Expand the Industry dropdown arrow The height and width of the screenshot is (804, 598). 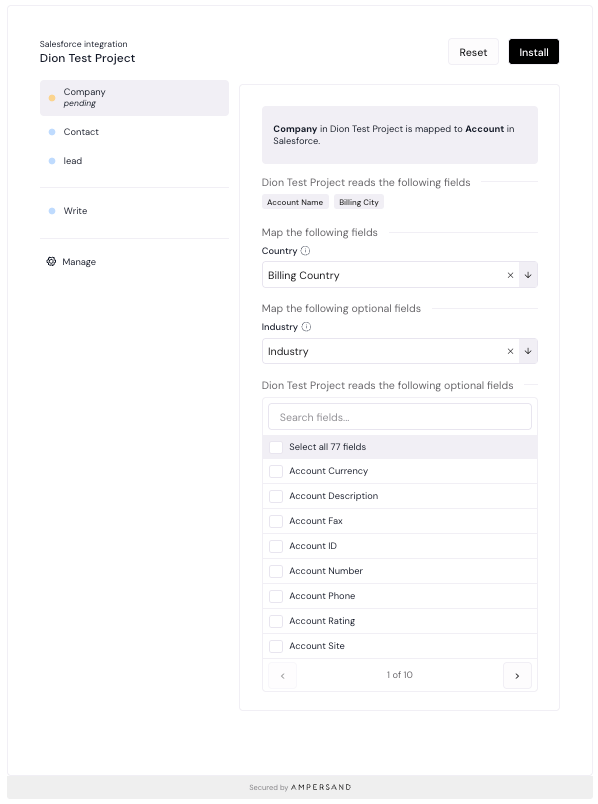point(528,351)
